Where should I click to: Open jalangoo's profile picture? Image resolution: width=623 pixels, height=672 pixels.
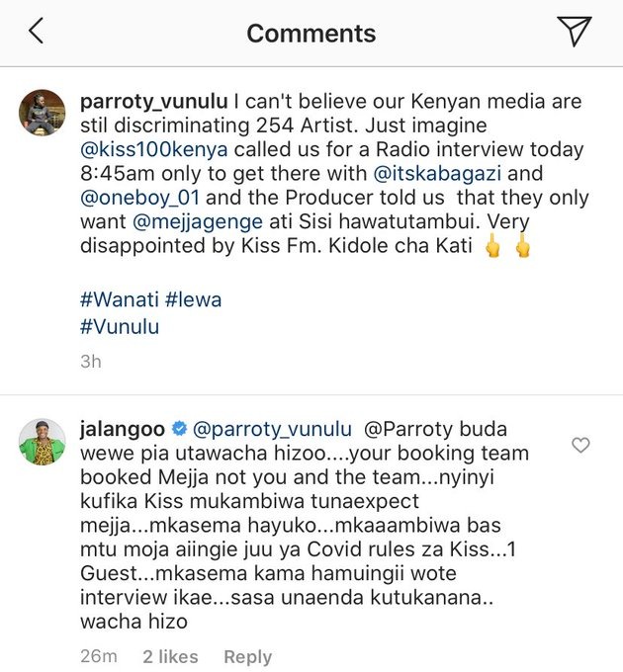42,442
